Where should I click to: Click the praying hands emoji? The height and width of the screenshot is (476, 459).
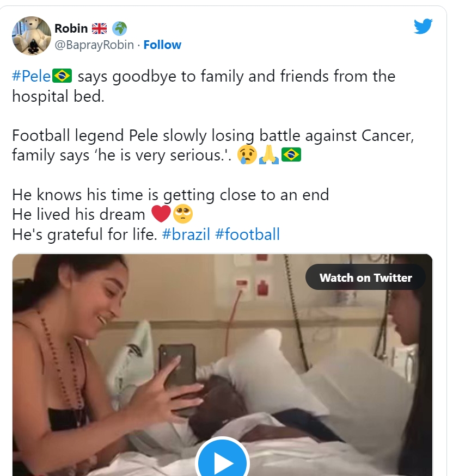269,156
